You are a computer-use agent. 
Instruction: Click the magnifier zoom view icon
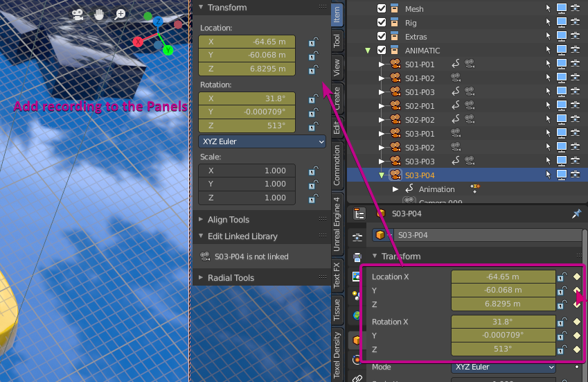pyautogui.click(x=120, y=15)
